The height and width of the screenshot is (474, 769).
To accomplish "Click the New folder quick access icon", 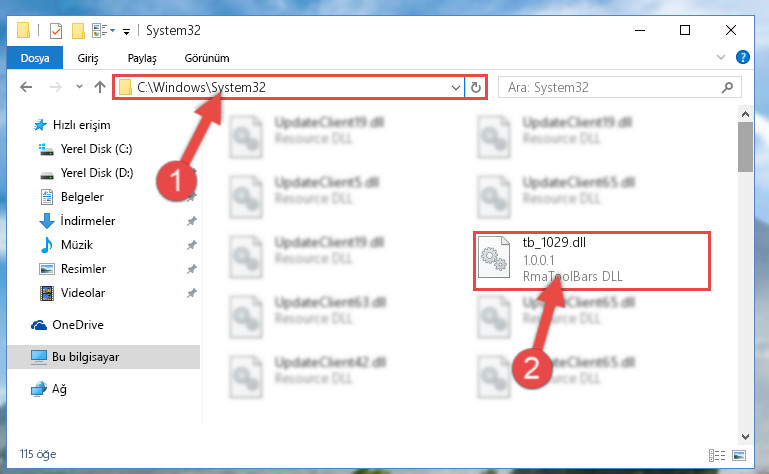I will point(78,31).
